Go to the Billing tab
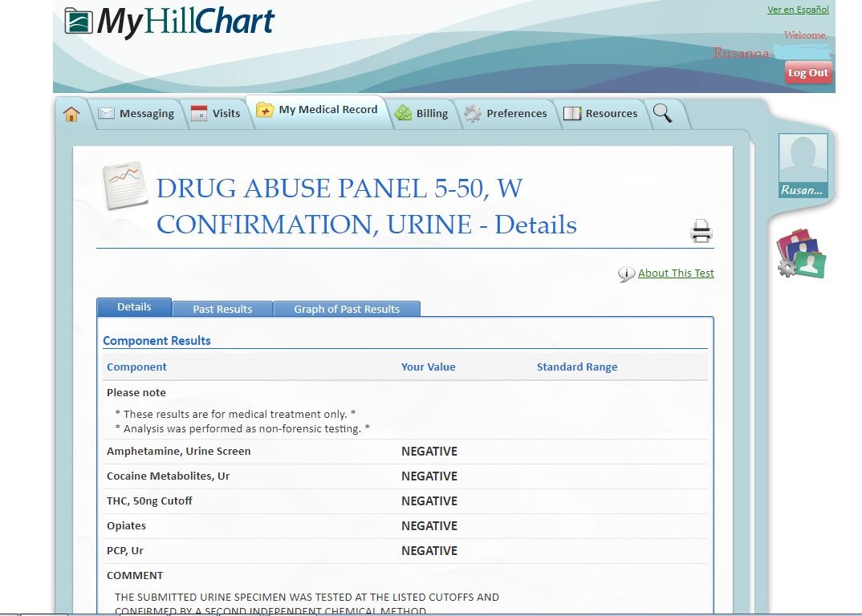The image size is (862, 616). click(422, 113)
